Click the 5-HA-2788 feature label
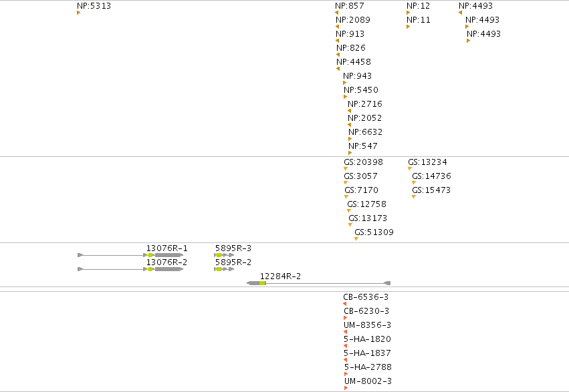The height and width of the screenshot is (392, 569). [x=368, y=367]
